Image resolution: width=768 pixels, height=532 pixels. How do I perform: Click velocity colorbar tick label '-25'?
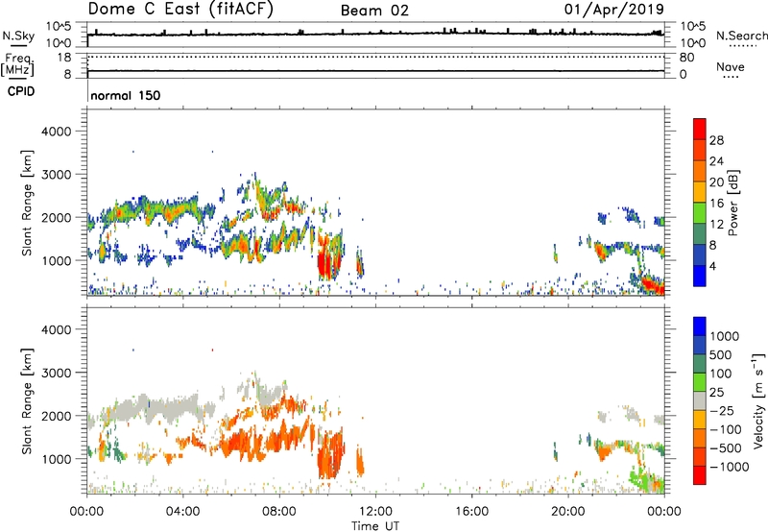pyautogui.click(x=722, y=410)
